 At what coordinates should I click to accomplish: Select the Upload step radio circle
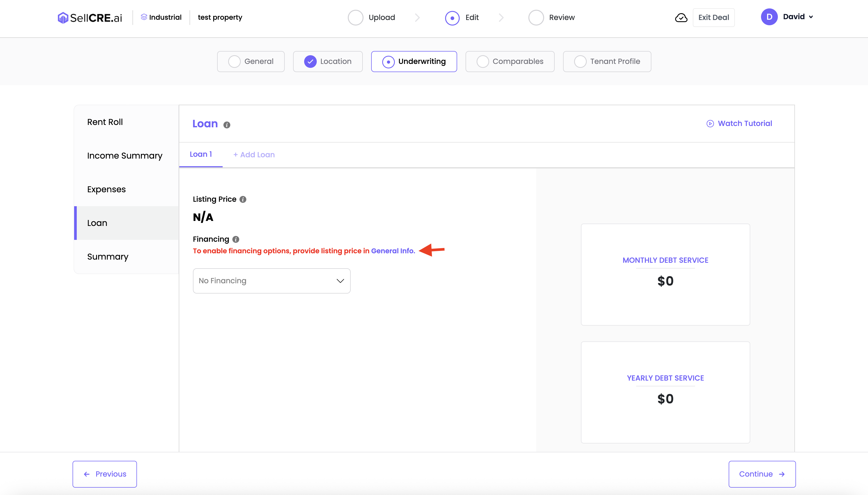(x=355, y=18)
